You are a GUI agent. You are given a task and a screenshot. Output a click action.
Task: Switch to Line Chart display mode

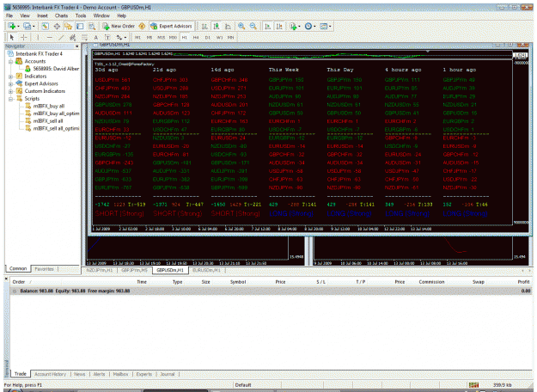(x=228, y=26)
